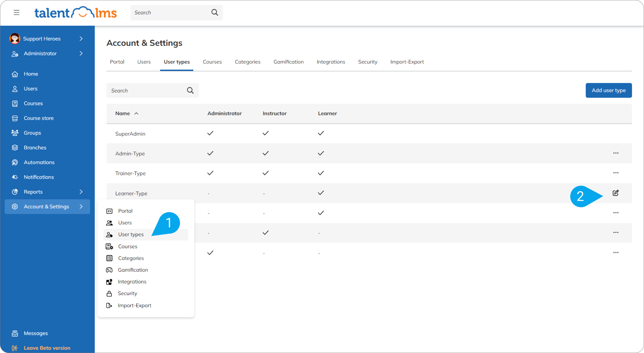
Task: Expand the Support Heroes profile chevron
Action: (81, 39)
